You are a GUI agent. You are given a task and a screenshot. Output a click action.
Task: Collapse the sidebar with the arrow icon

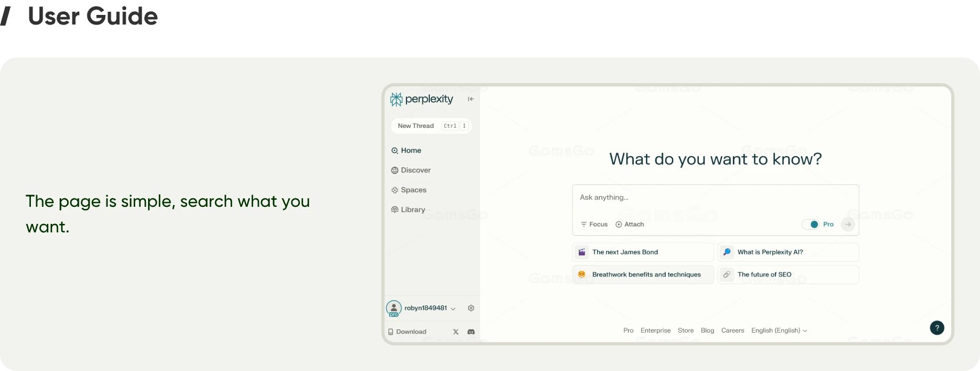pos(471,99)
